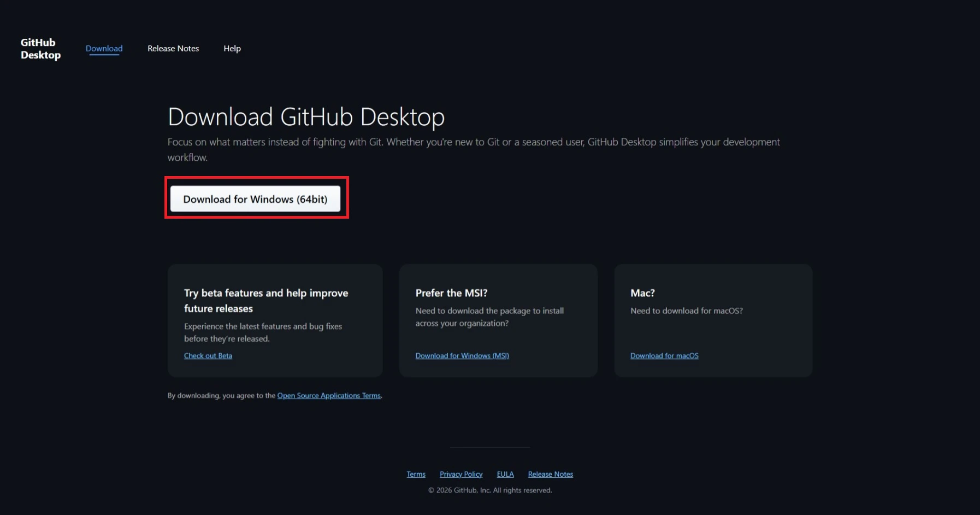This screenshot has width=980, height=515.
Task: Click 'Need to download for macOS?' text
Action: point(687,311)
